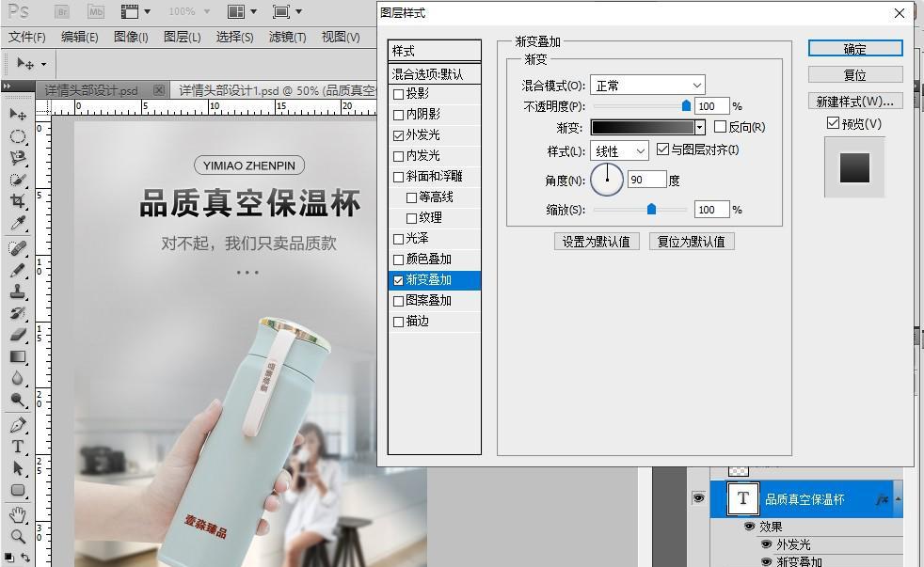Reset to default foreground and background colors

pyautogui.click(x=9, y=557)
